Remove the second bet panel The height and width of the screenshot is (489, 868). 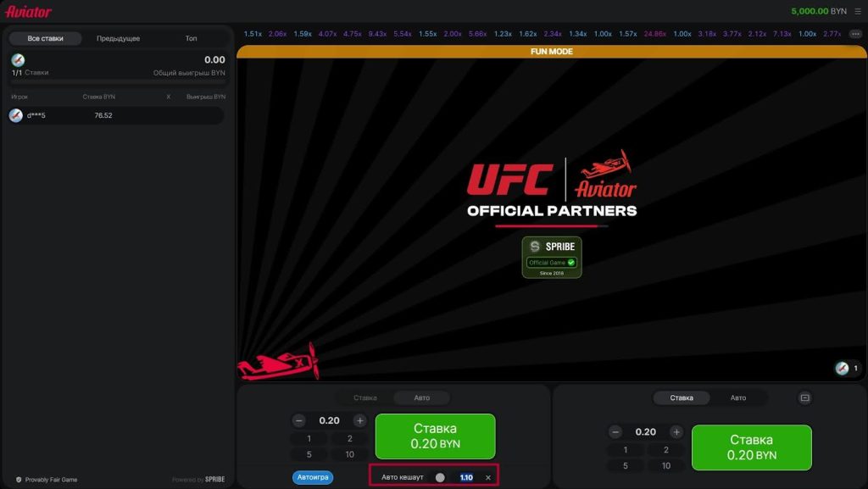(x=804, y=397)
